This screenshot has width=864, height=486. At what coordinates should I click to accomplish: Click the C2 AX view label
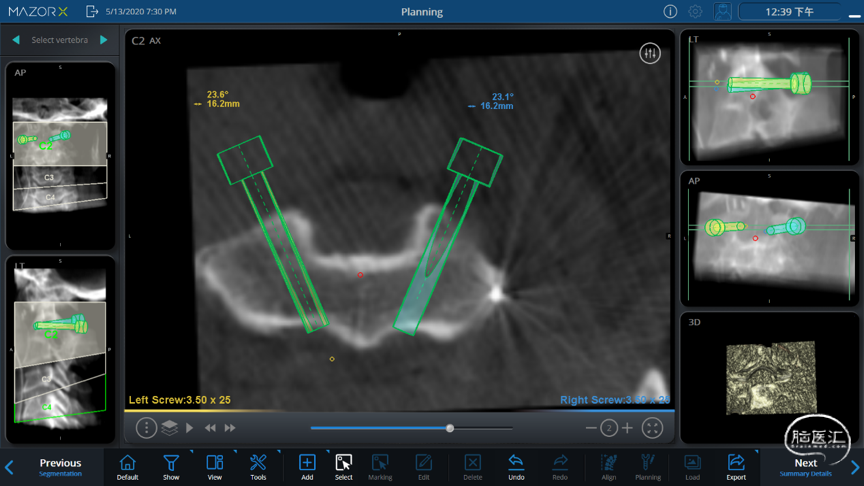click(146, 41)
